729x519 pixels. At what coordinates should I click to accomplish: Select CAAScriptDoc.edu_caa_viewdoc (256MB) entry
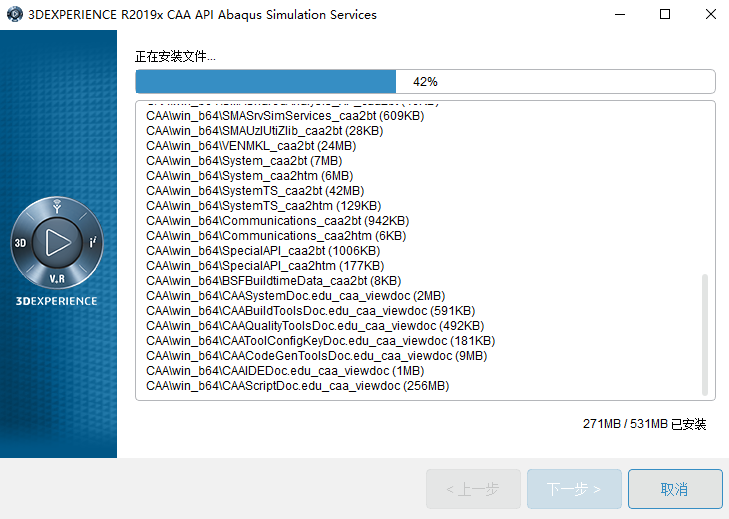(x=297, y=385)
